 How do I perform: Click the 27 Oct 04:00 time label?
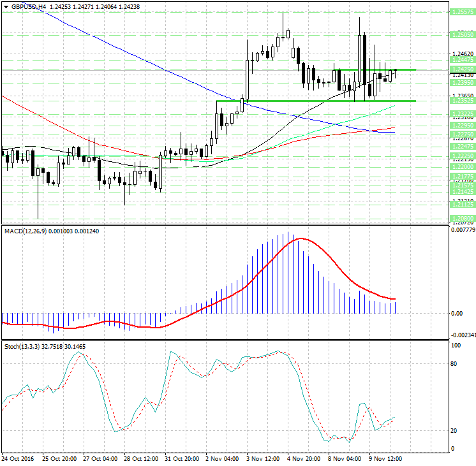(x=101, y=458)
